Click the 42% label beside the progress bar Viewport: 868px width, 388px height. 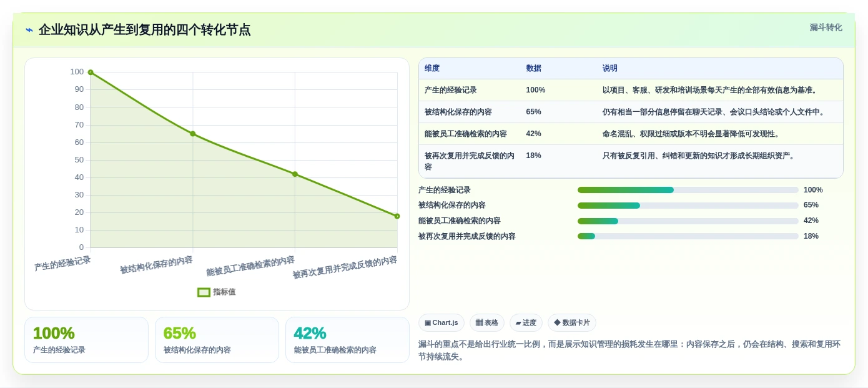[811, 221]
